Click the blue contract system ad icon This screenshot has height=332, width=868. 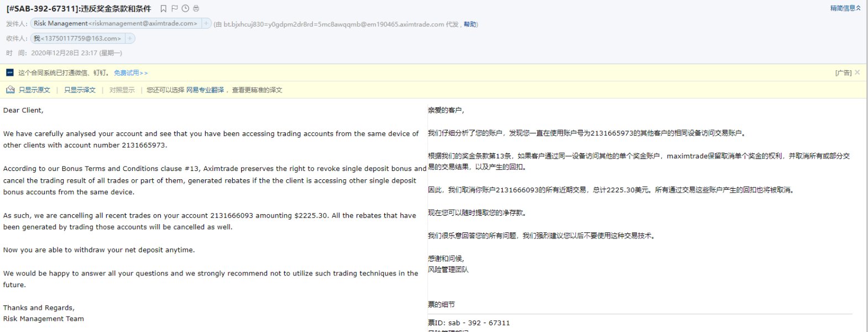pos(9,72)
